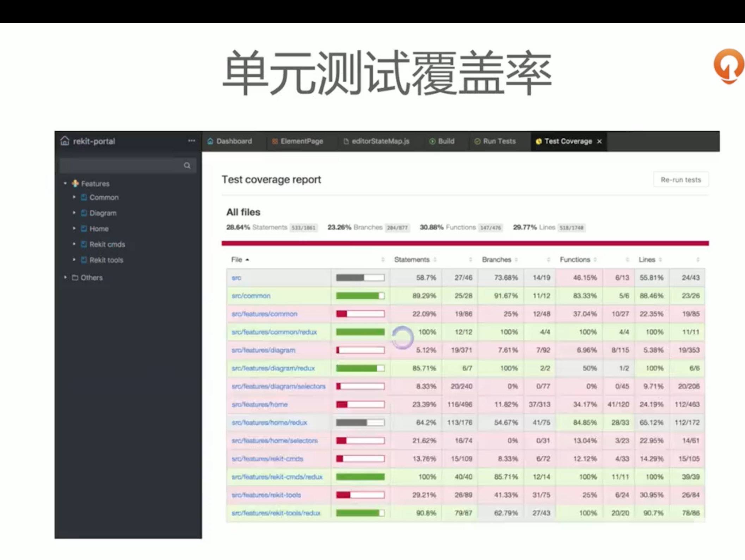Collapse the Features tree node
This screenshot has width=745, height=560.
pos(65,183)
